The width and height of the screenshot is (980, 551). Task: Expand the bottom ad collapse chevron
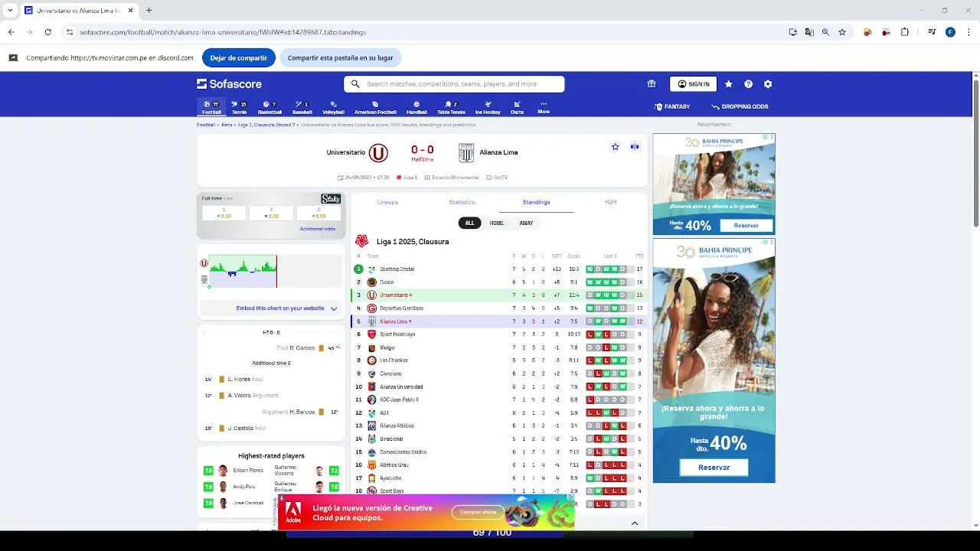[x=635, y=523]
